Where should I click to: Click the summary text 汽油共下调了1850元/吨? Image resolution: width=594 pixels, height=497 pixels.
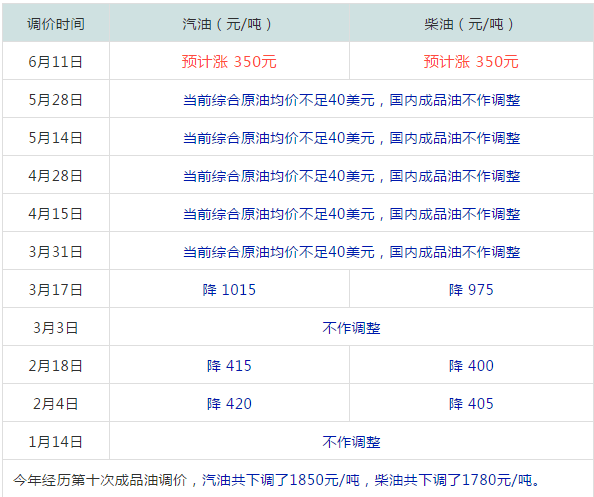point(281,480)
